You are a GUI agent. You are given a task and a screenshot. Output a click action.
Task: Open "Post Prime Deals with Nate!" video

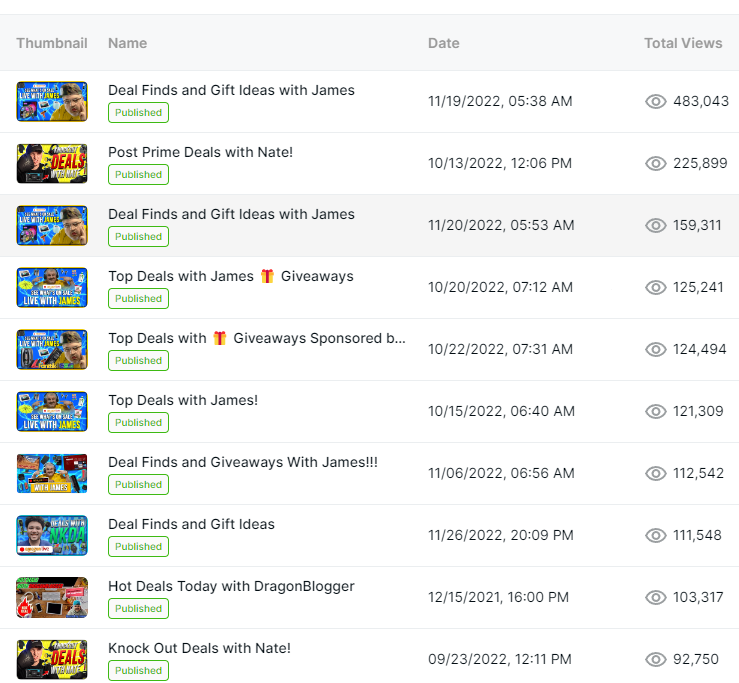[200, 152]
